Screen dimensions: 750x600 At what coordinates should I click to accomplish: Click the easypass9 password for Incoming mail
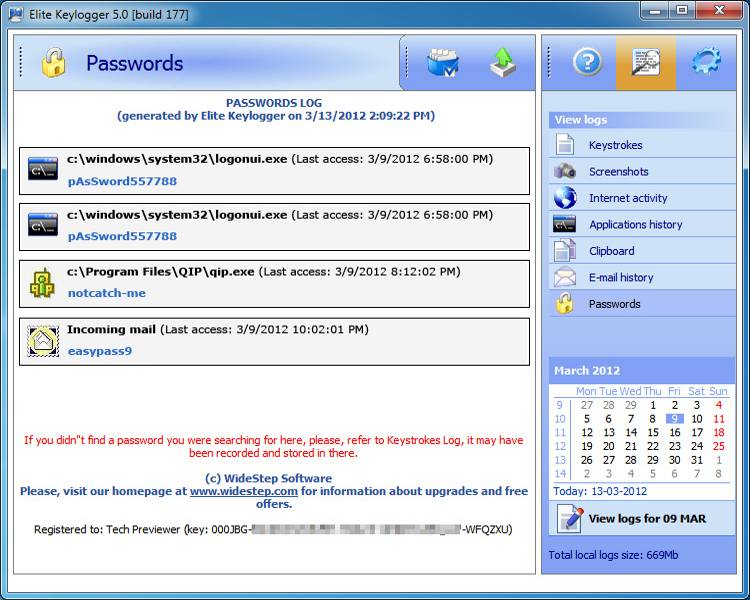click(x=99, y=351)
